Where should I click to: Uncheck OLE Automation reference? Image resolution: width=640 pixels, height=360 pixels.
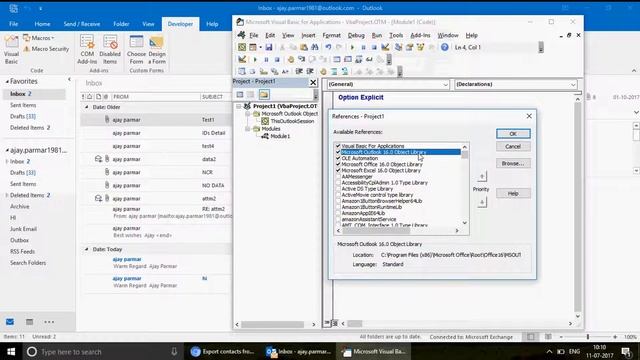tap(338, 158)
